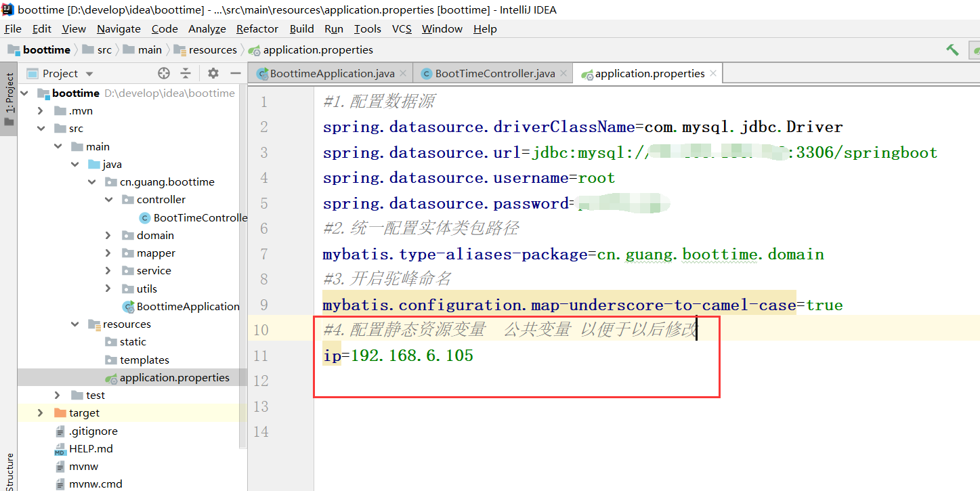The image size is (980, 491).
Task: Open the Build menu
Action: [301, 28]
